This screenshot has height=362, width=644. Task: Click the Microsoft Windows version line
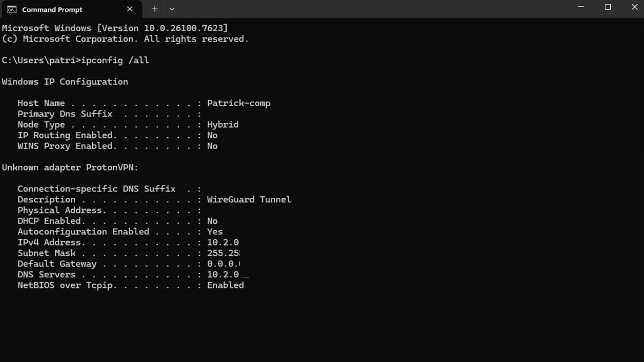(x=115, y=28)
